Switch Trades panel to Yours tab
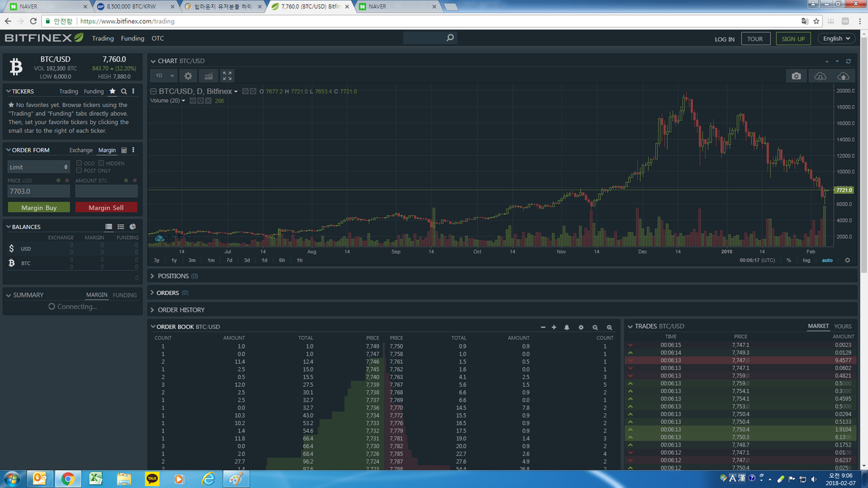Screen dimensions: 868x488 tap(843, 326)
